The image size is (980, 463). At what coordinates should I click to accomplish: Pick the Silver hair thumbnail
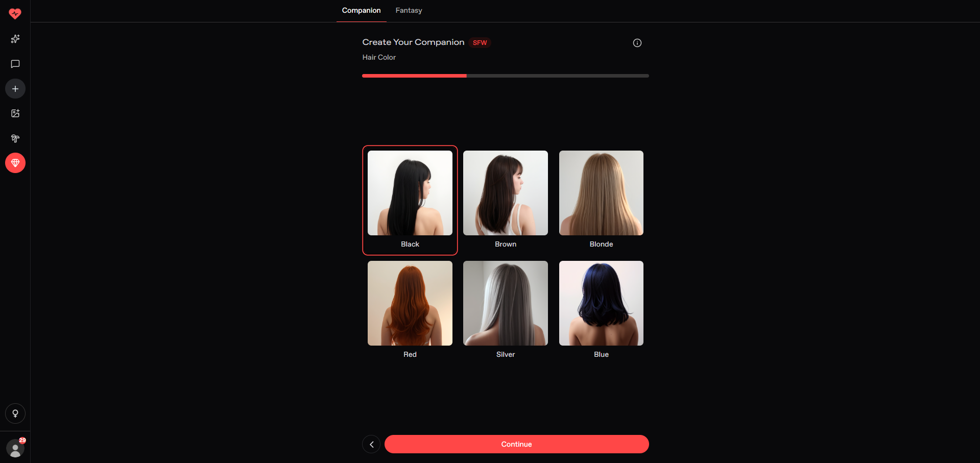[505, 303]
